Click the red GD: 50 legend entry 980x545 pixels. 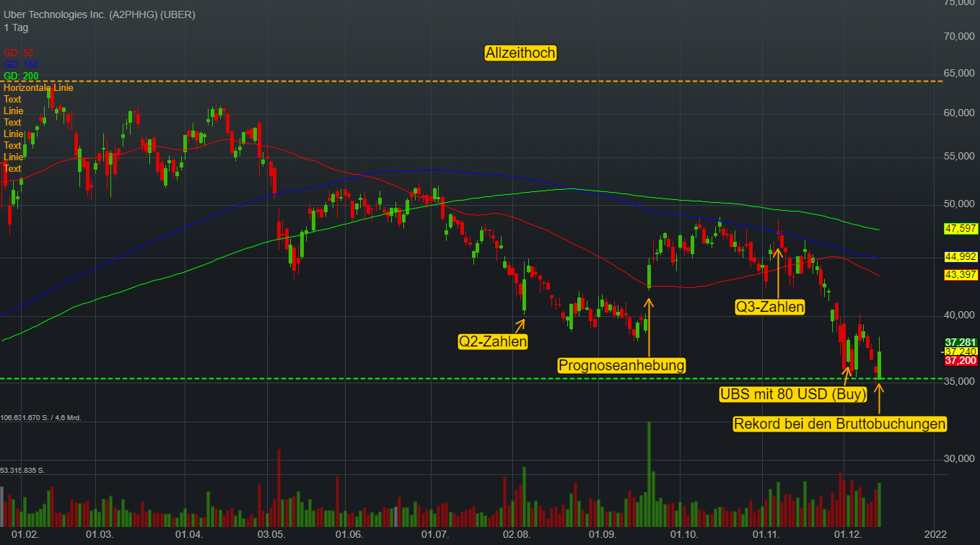pos(18,53)
